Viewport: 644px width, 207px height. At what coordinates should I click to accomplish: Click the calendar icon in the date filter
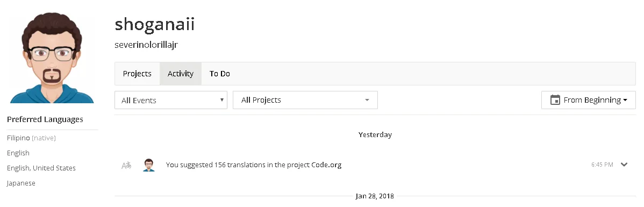555,100
